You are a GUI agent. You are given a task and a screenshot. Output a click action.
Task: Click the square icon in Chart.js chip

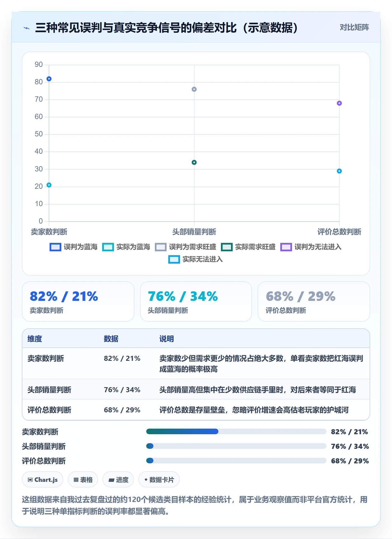click(30, 480)
